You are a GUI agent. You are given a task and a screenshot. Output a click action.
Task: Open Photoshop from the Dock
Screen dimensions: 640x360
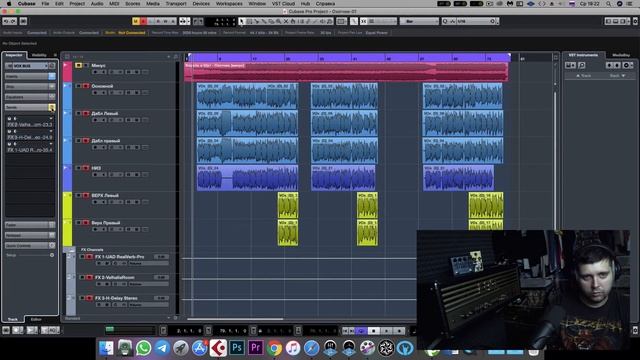click(x=237, y=348)
